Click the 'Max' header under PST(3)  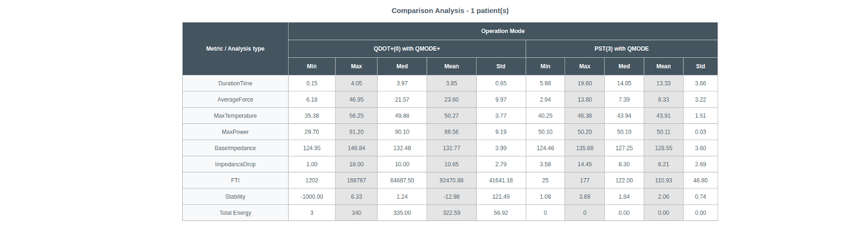584,66
